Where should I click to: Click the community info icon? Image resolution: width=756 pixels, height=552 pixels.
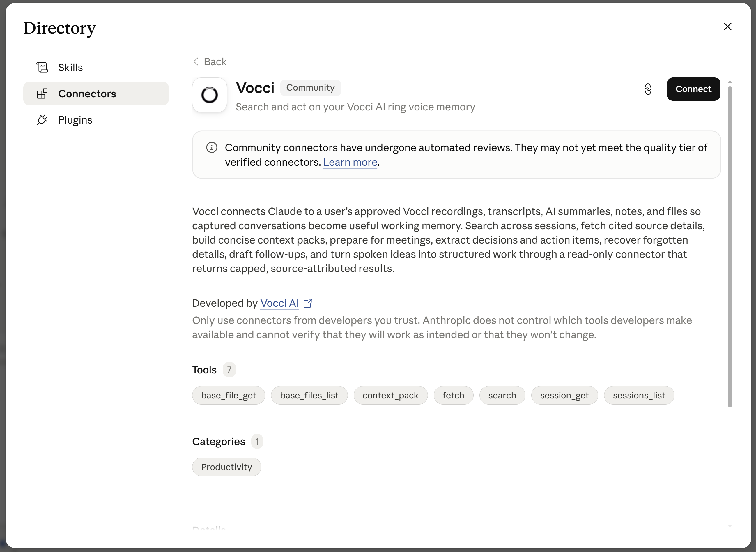point(212,147)
